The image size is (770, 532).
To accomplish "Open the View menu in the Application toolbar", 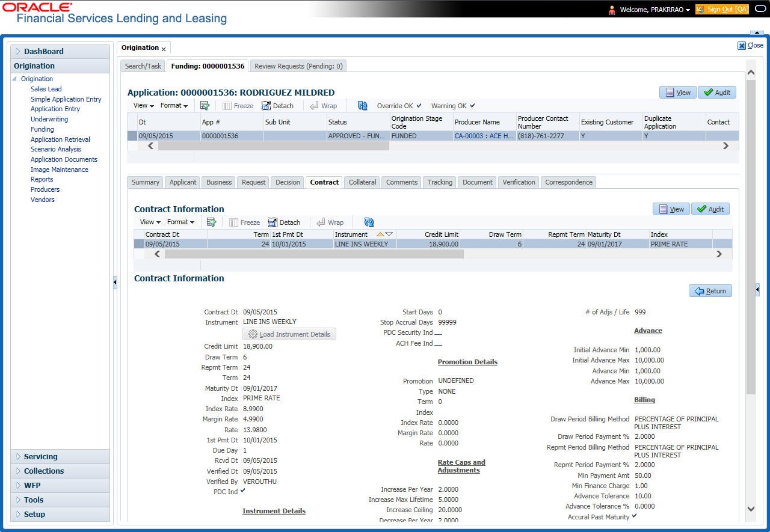I will [143, 106].
